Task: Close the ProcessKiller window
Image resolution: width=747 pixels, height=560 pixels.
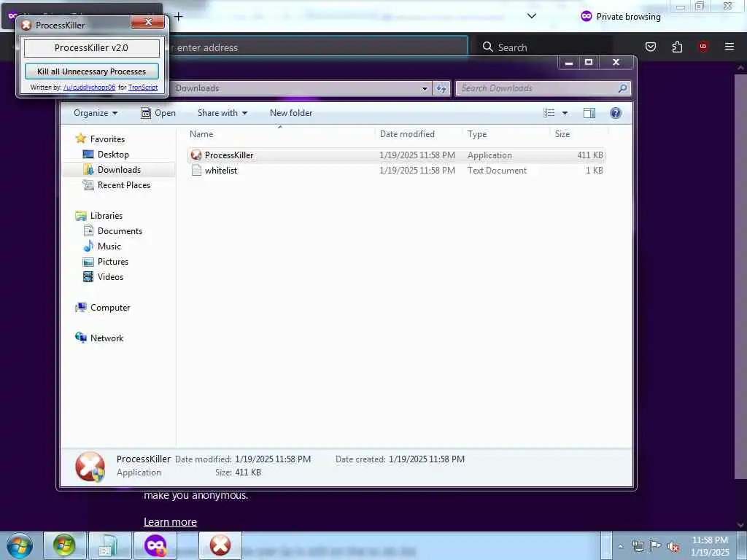Action: pyautogui.click(x=147, y=22)
